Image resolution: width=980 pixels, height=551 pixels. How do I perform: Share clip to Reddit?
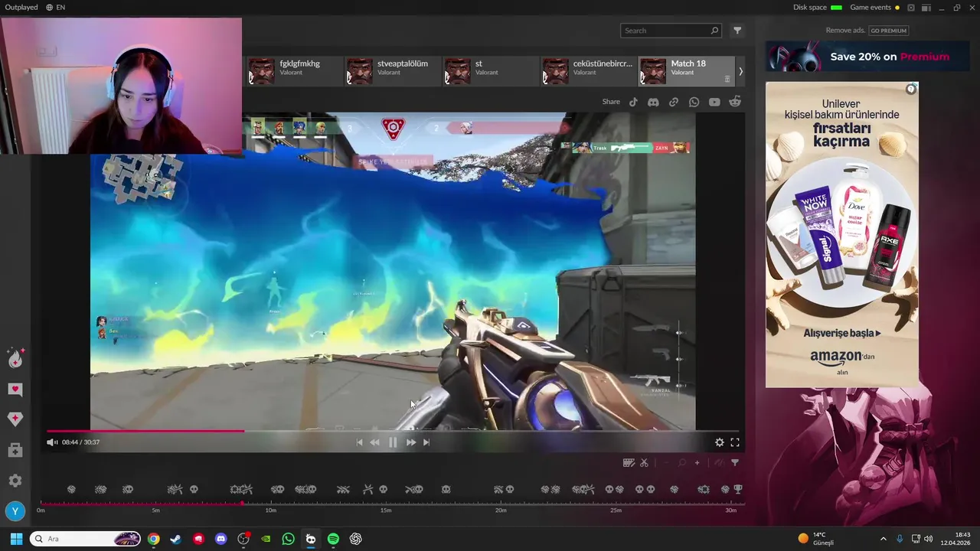735,102
